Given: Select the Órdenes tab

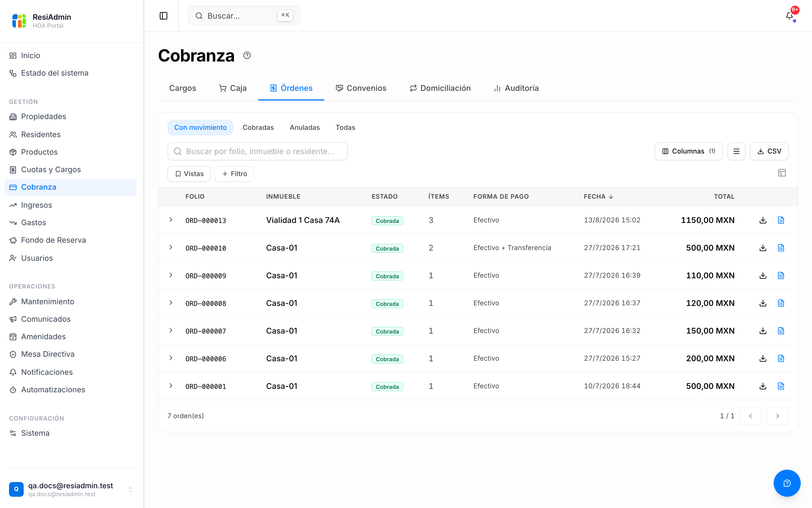Looking at the screenshot, I should 291,88.
